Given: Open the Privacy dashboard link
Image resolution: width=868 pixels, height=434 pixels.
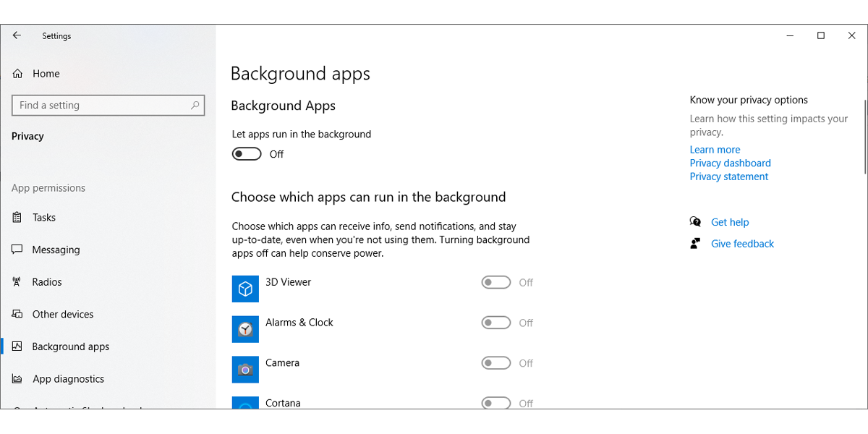Looking at the screenshot, I should (730, 163).
